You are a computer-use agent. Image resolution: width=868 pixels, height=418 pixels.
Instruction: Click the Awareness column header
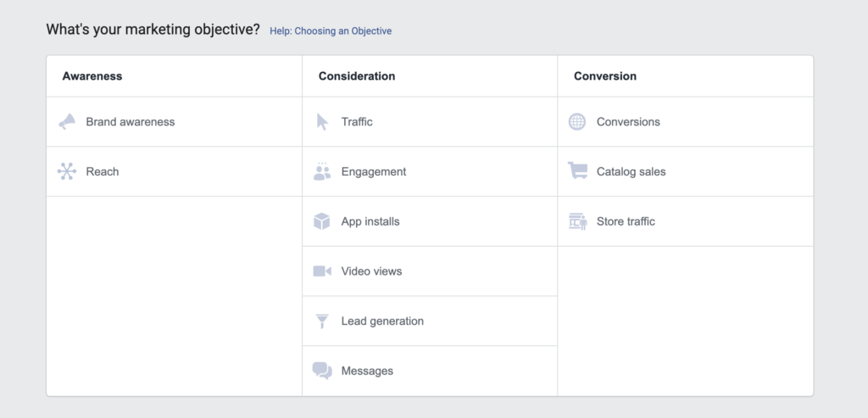[x=92, y=76]
